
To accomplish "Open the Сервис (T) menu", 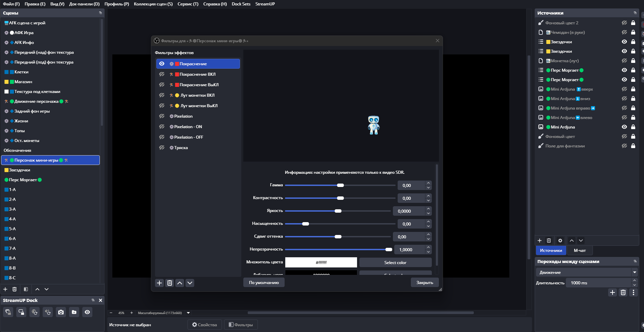I will click(x=188, y=4).
